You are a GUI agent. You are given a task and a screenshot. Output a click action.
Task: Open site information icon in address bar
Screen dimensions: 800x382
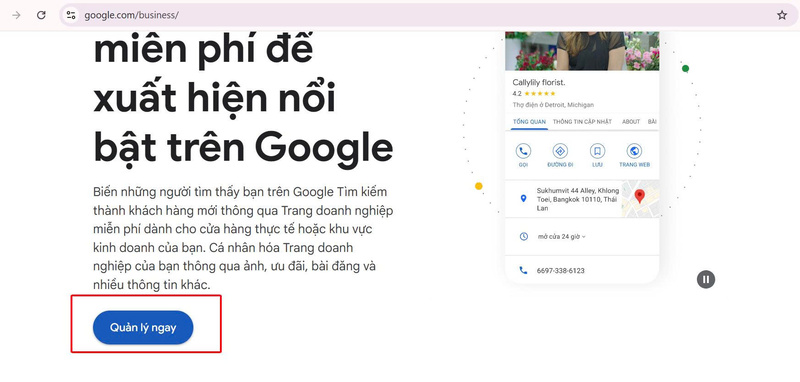point(71,15)
